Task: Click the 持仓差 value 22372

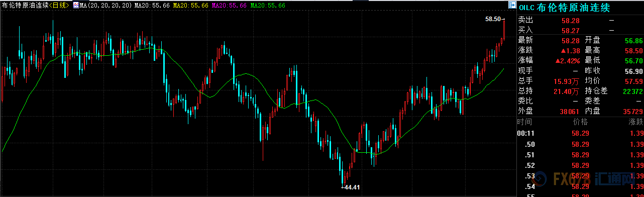Action: [632, 91]
